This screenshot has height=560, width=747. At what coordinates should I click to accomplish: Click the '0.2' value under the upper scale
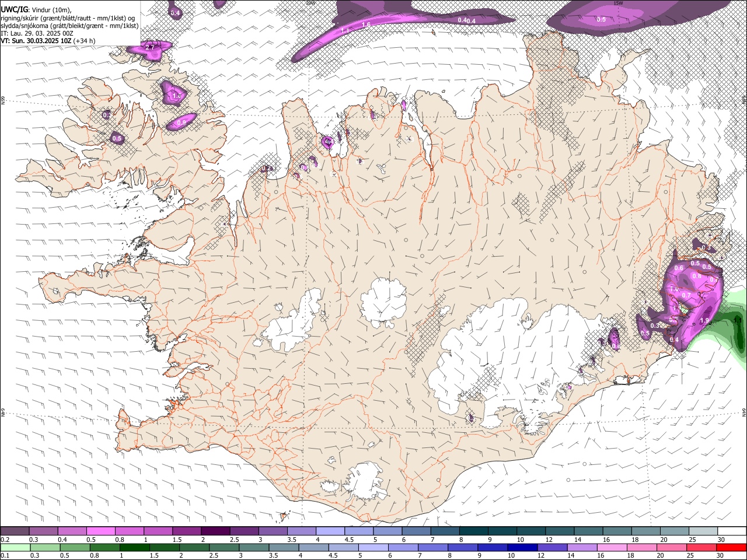5,540
